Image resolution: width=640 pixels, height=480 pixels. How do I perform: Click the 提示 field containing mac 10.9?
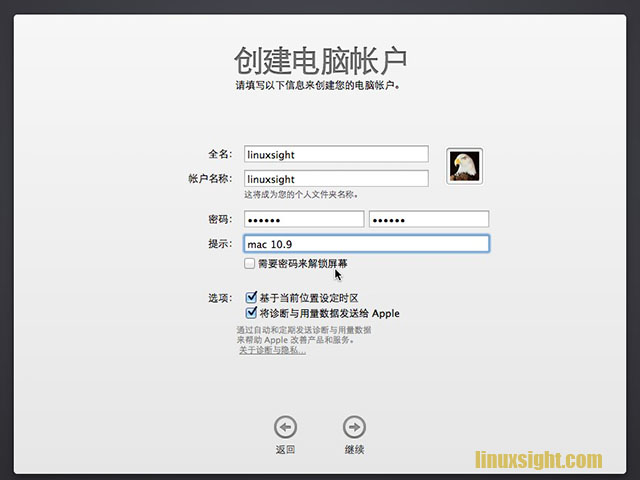tap(366, 244)
